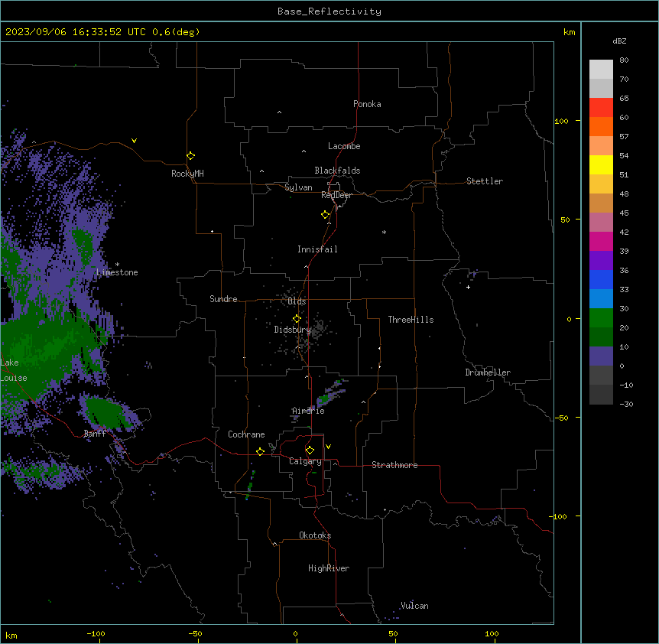The image size is (659, 644).
Task: Click the yellow station marker near Didsbury
Action: tap(297, 319)
